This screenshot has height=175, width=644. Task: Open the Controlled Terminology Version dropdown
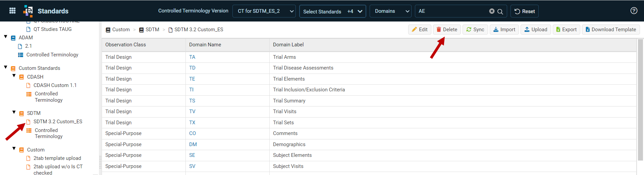[x=264, y=11]
